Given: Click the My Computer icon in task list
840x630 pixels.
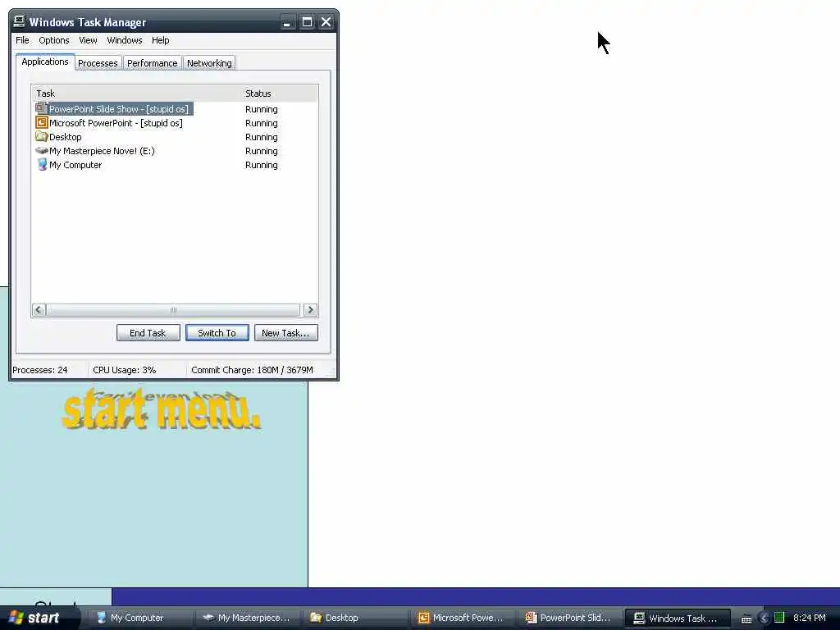Looking at the screenshot, I should [x=41, y=164].
